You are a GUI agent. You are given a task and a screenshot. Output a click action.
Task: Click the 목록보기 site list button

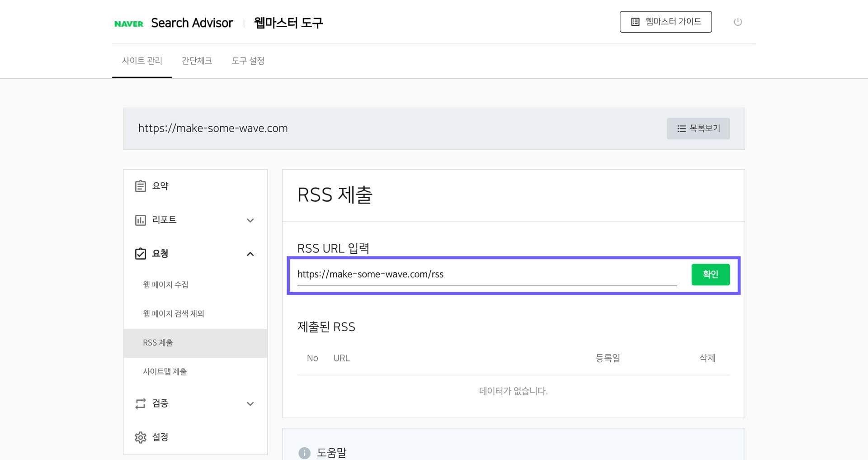pyautogui.click(x=698, y=128)
